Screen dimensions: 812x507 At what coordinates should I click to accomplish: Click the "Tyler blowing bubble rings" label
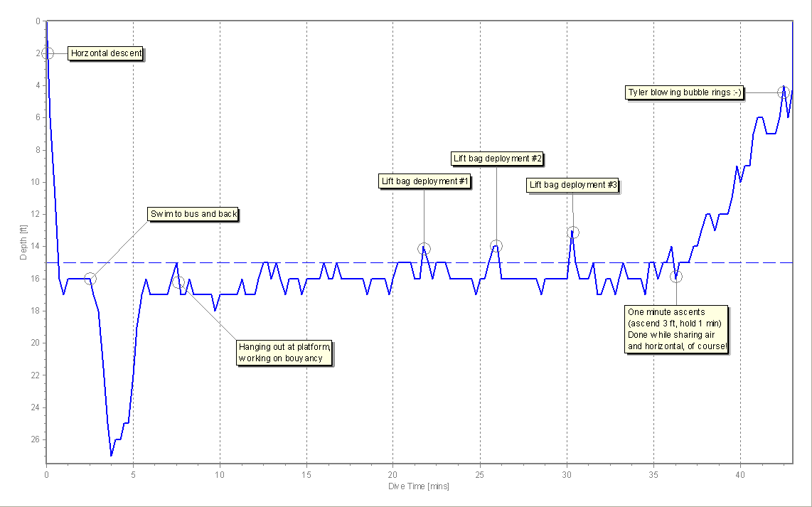tap(684, 92)
